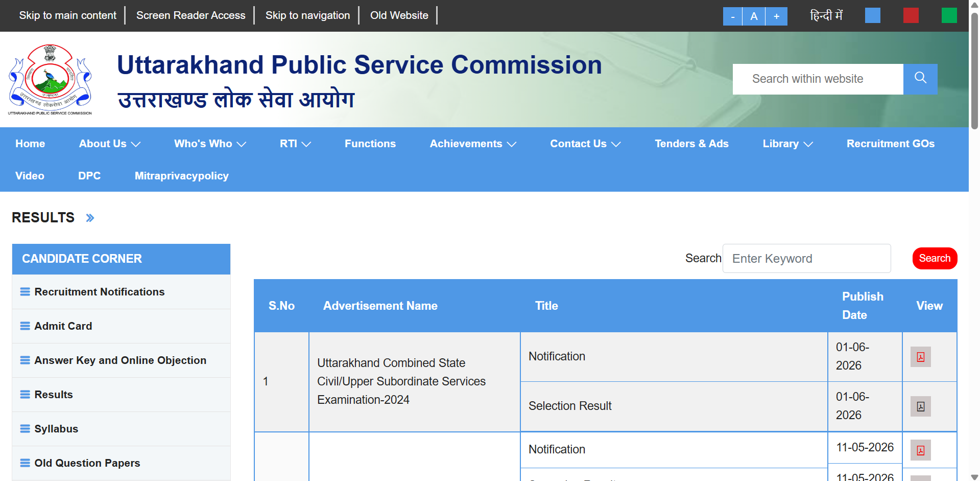Expand the About Us dropdown menu
980x481 pixels.
tap(110, 144)
